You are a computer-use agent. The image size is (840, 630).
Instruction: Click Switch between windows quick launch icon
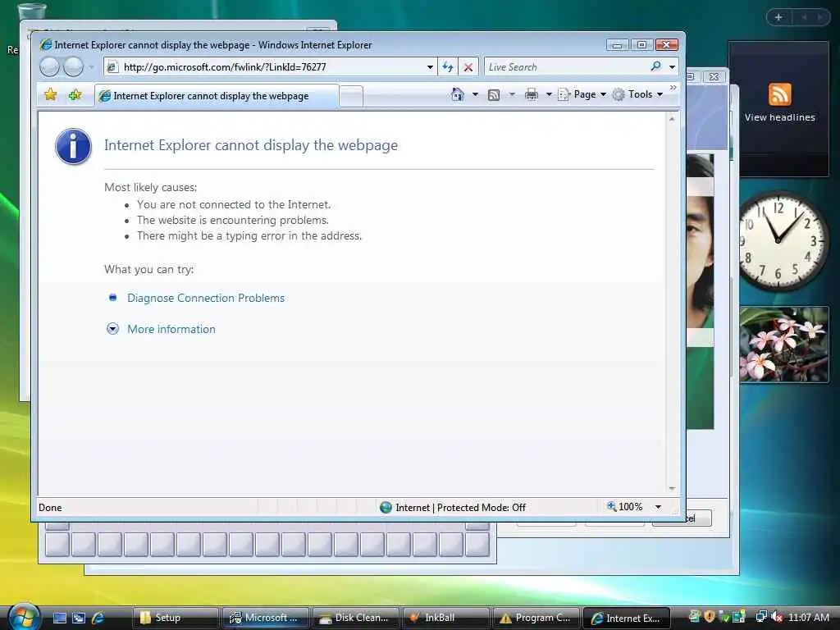(79, 618)
